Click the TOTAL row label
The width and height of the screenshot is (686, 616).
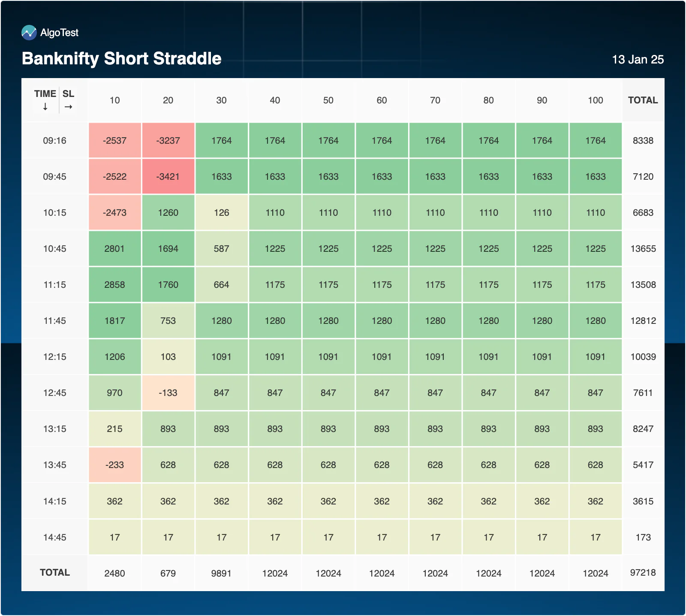(54, 572)
